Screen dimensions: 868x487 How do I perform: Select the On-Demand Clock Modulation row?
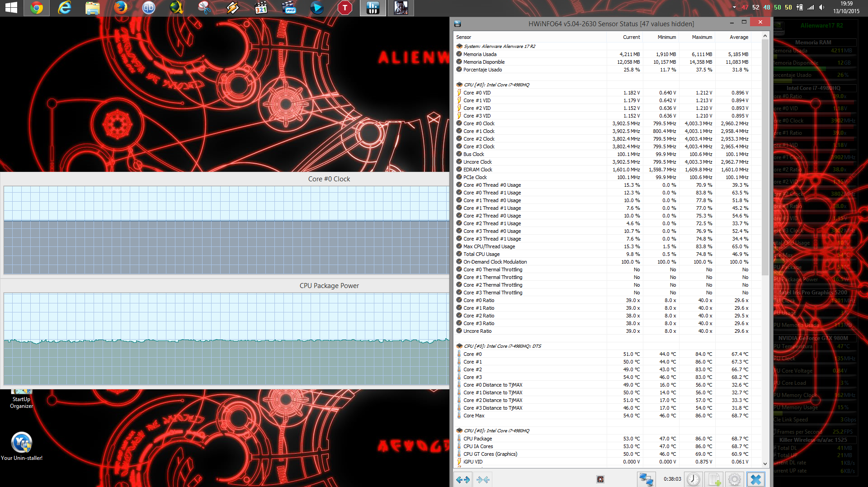603,262
